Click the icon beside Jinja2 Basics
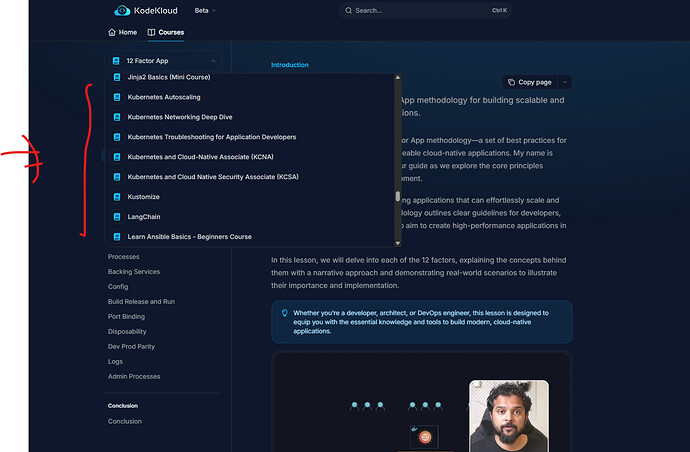 tap(117, 77)
